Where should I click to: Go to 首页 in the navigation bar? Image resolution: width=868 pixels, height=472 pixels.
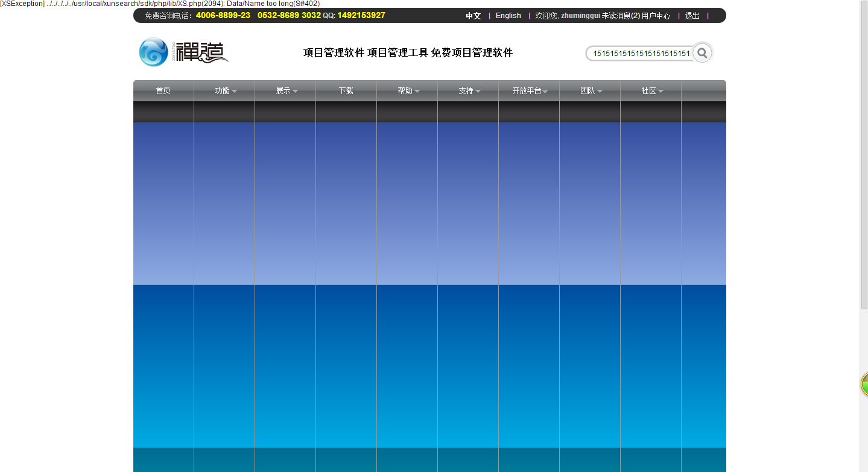click(x=163, y=91)
